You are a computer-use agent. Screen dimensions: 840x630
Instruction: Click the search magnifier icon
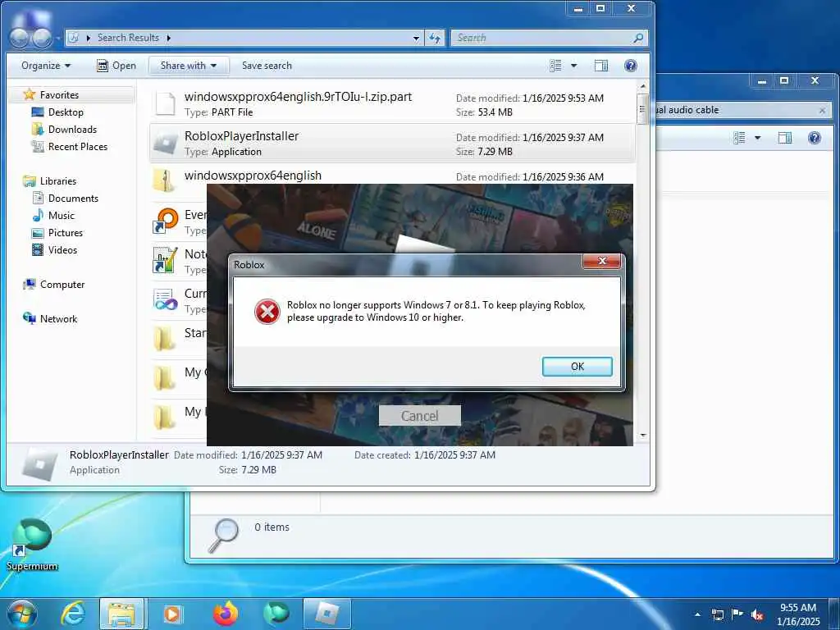[638, 38]
